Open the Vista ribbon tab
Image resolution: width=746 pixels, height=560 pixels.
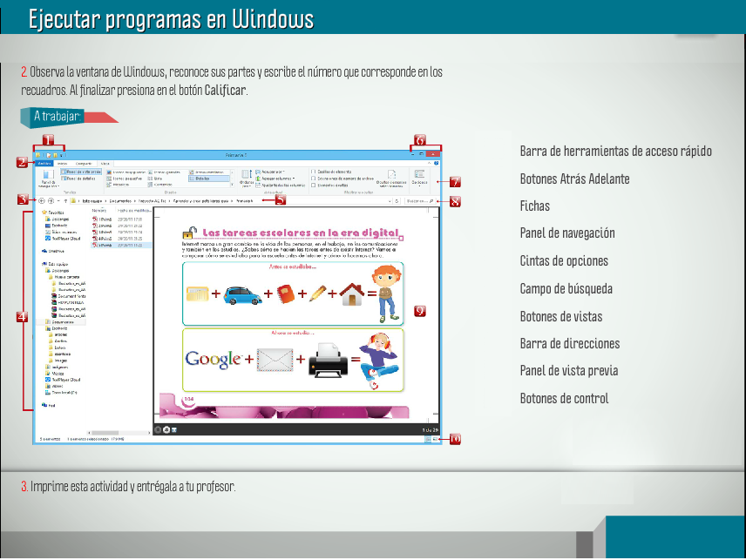click(105, 163)
